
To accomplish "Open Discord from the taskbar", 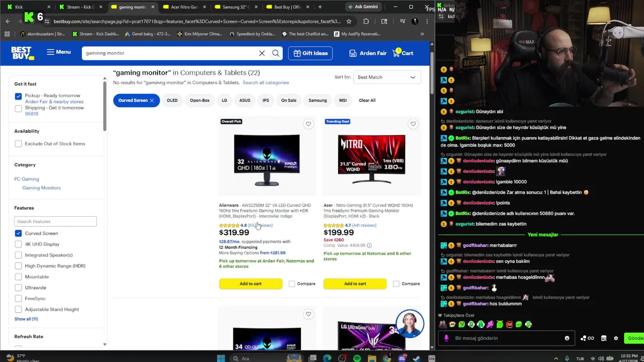I will point(401,358).
